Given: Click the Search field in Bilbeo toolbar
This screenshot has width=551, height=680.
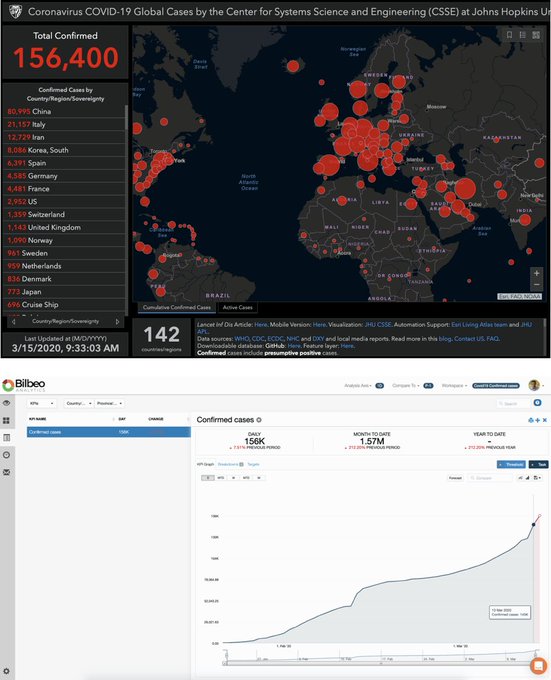Looking at the screenshot, I should (x=513, y=403).
